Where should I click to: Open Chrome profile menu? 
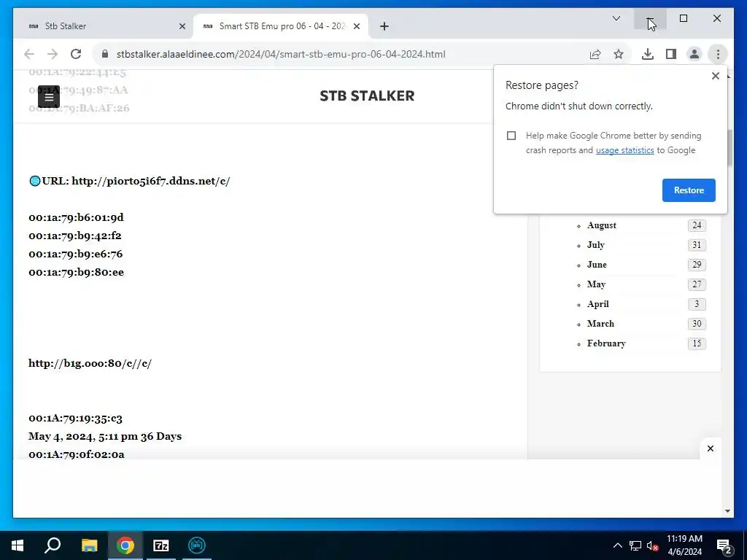tap(694, 54)
